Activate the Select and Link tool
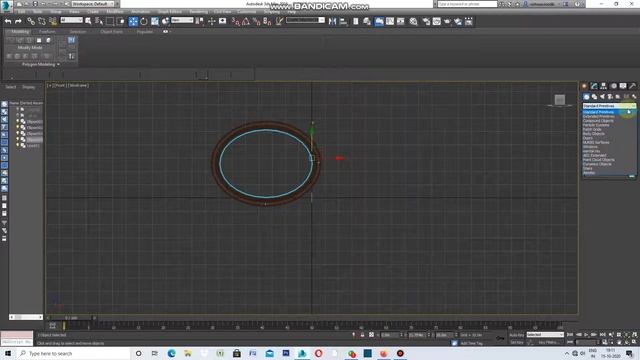This screenshot has height=360, width=640. coord(31,21)
